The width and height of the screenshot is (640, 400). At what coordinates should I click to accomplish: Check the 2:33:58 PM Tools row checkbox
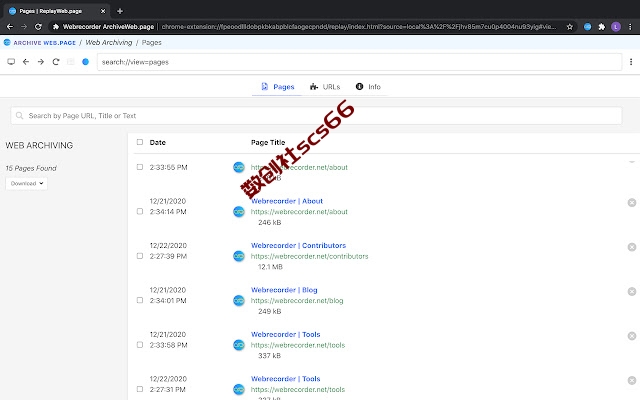[140, 345]
